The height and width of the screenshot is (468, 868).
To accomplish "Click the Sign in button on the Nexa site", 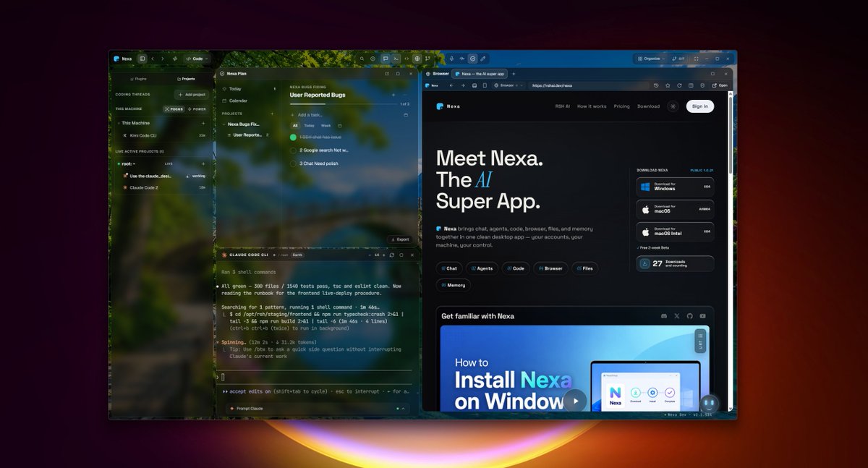I will pyautogui.click(x=699, y=106).
